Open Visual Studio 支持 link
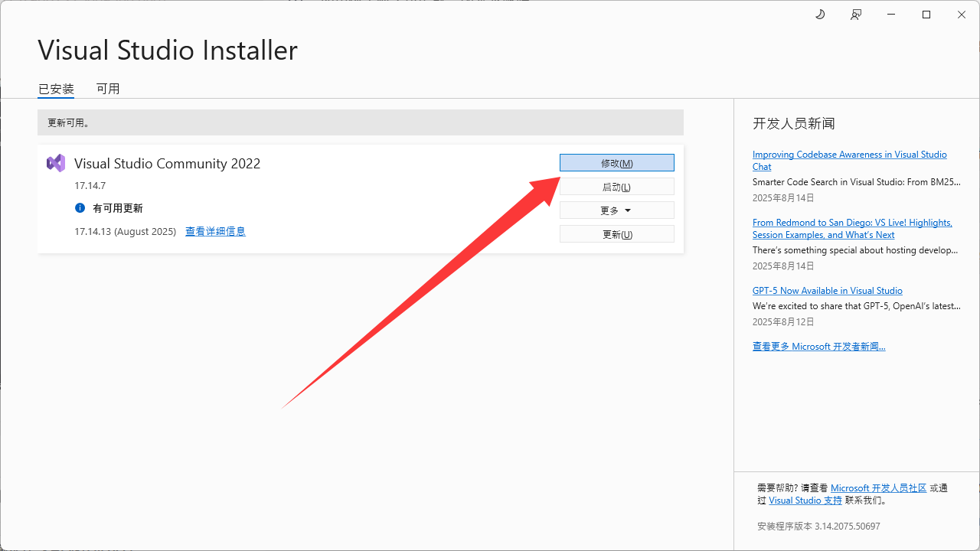Image resolution: width=980 pixels, height=551 pixels. coord(805,500)
